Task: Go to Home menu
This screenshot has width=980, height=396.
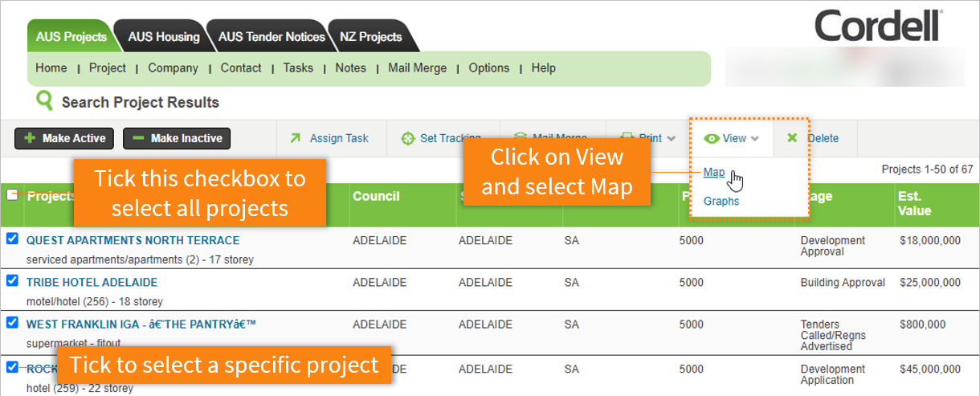Action: pos(51,68)
